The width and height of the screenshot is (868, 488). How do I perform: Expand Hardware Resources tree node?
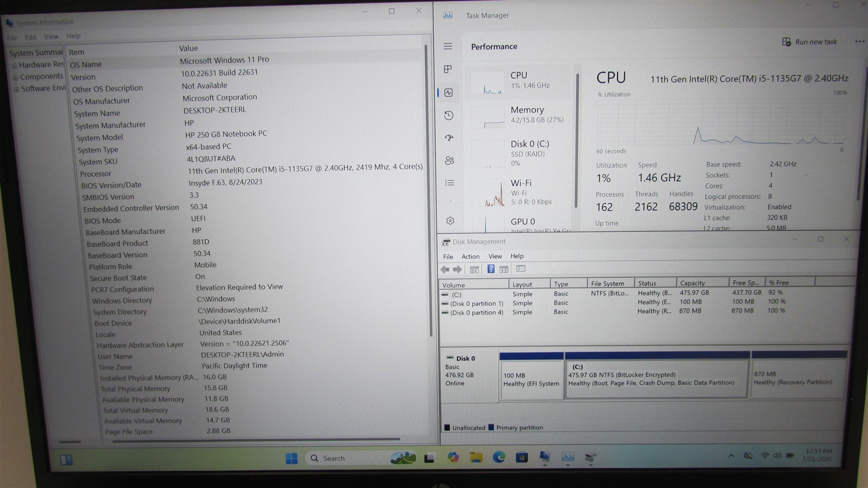(15, 66)
